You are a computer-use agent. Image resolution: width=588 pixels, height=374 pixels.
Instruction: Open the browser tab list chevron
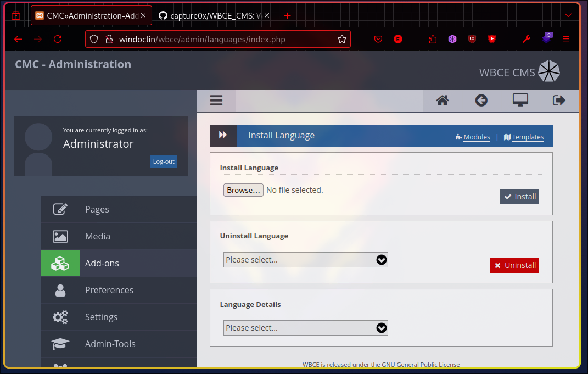[x=568, y=15]
